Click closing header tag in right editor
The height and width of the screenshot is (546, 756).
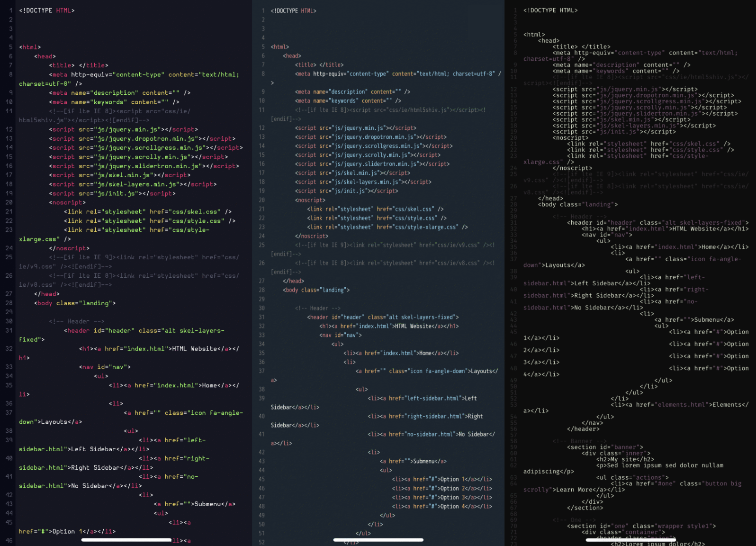[x=583, y=429]
